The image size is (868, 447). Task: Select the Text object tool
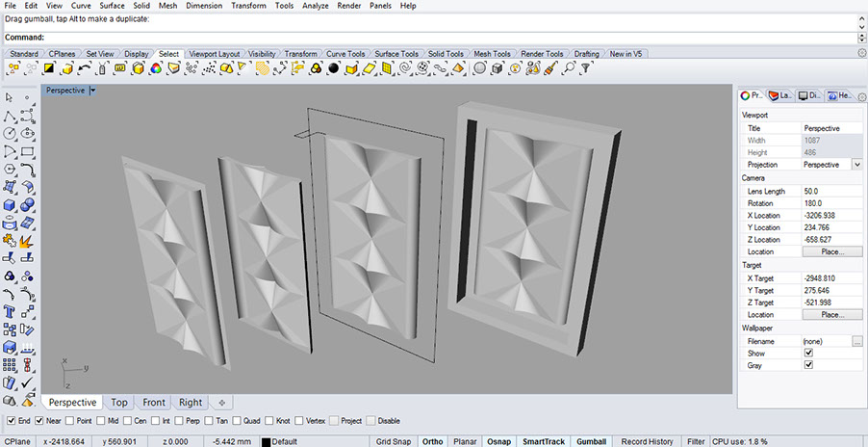click(x=11, y=311)
